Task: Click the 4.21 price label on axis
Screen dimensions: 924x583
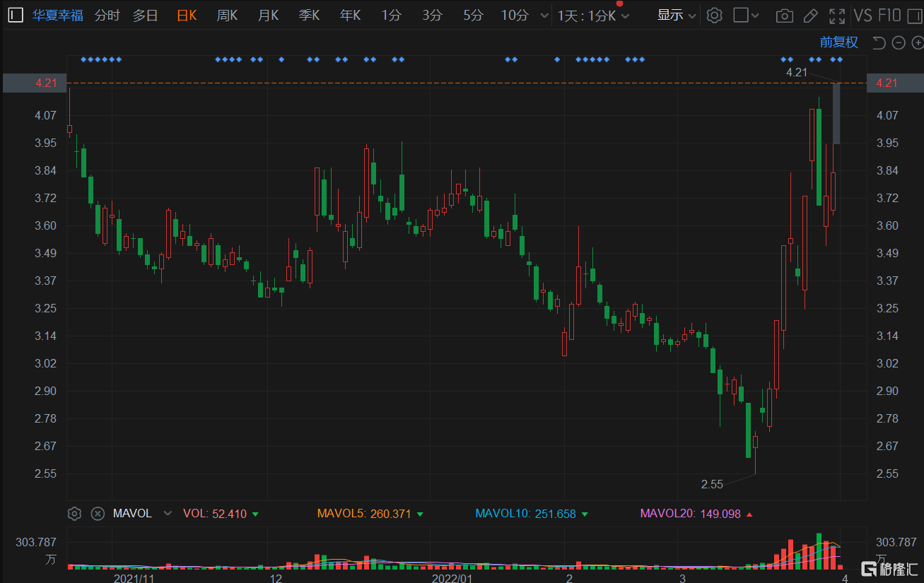Action: click(x=887, y=83)
